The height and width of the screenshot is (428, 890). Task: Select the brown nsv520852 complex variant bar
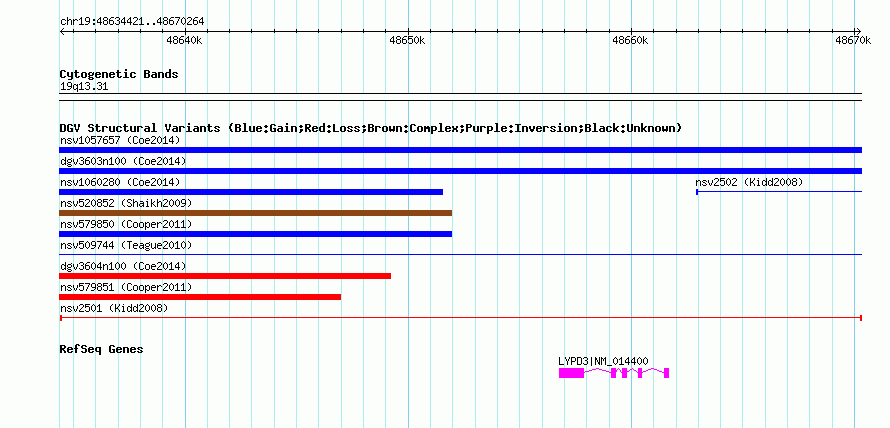point(255,213)
